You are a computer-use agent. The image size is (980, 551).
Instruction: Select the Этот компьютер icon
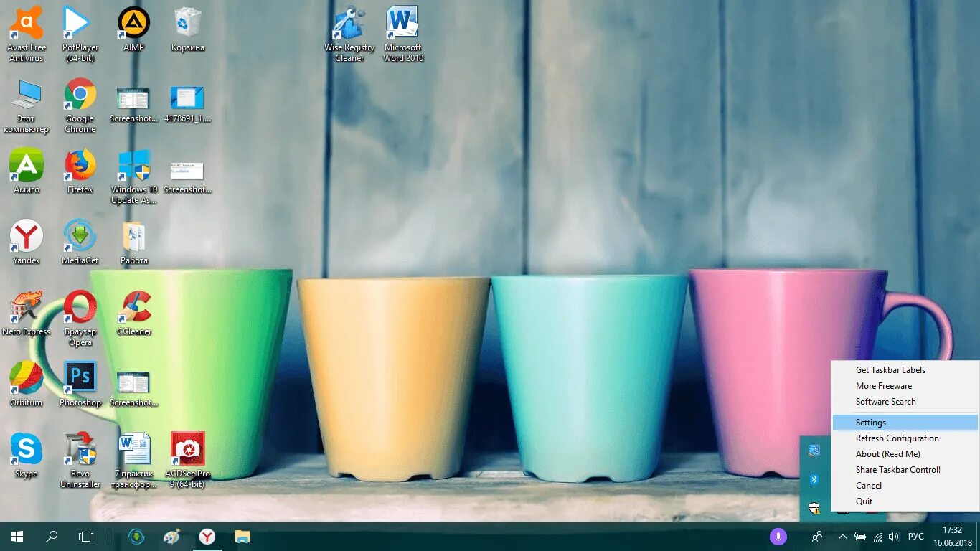(x=27, y=105)
